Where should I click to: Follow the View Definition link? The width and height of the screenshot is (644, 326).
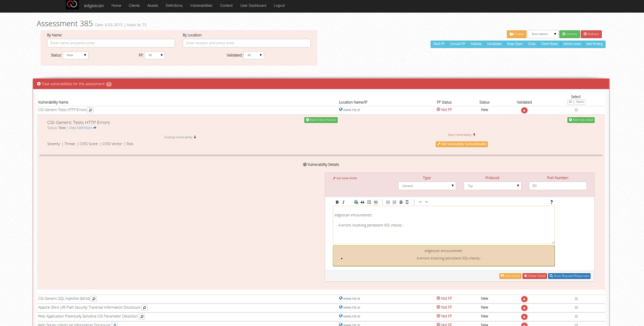(x=83, y=128)
